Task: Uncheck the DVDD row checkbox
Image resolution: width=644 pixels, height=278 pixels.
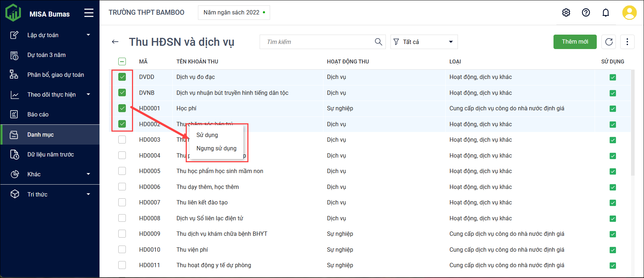Action: click(x=122, y=77)
